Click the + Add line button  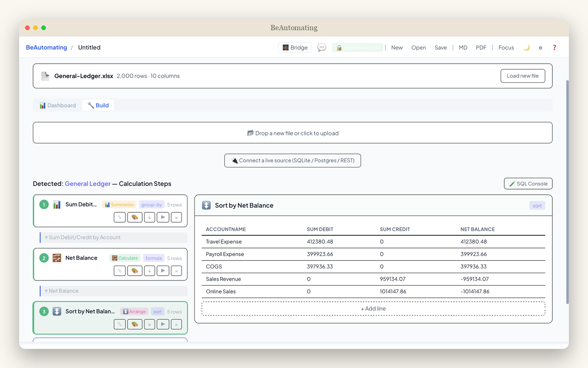373,308
